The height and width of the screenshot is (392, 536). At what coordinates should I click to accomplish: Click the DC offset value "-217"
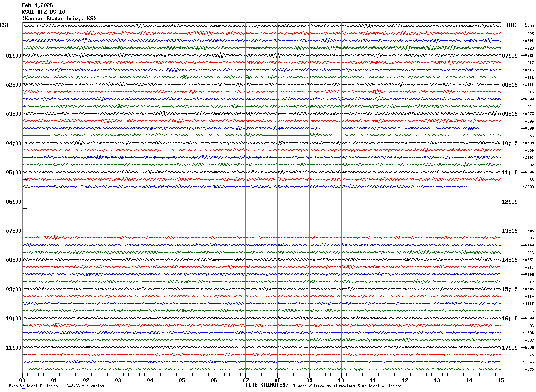pyautogui.click(x=529, y=63)
